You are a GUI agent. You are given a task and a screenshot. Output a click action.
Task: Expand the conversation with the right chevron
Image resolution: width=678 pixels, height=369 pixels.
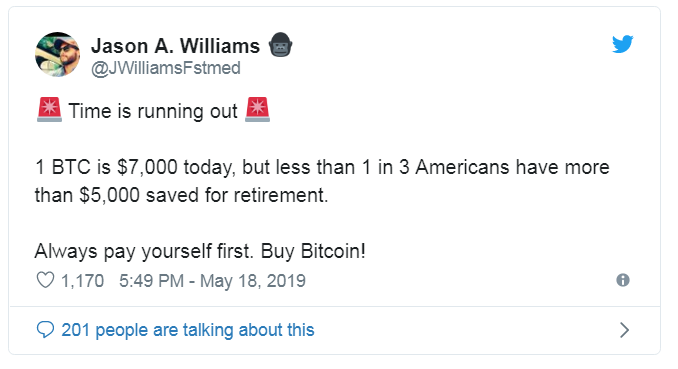tap(624, 330)
